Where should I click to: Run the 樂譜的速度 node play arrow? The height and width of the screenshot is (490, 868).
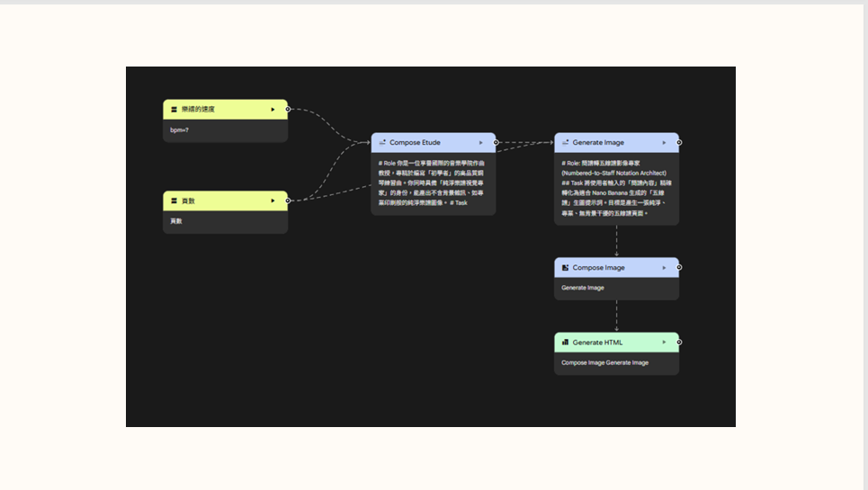(x=273, y=110)
